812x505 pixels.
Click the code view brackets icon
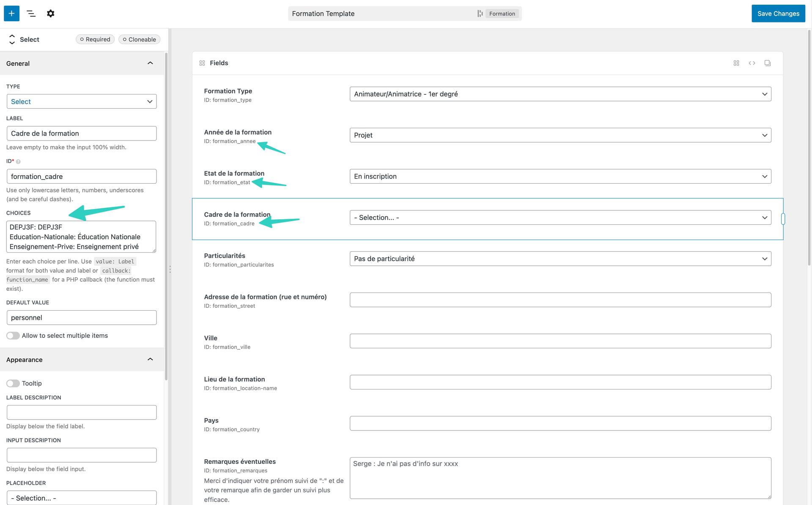pos(752,63)
